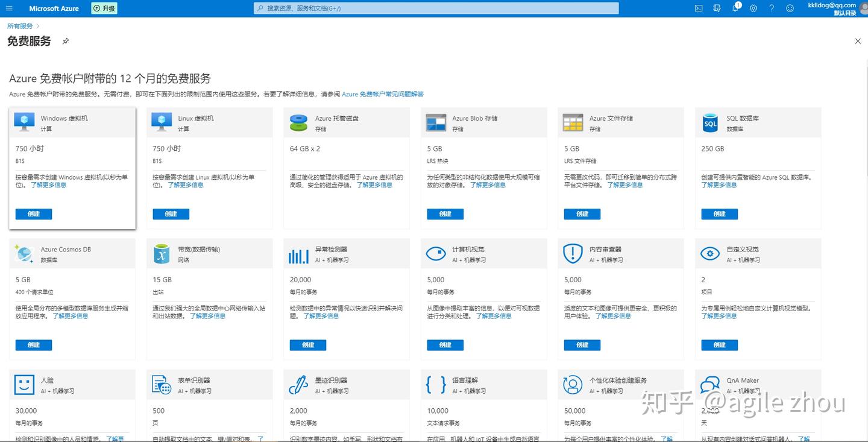Click the SQL 数据库 icon

[710, 123]
